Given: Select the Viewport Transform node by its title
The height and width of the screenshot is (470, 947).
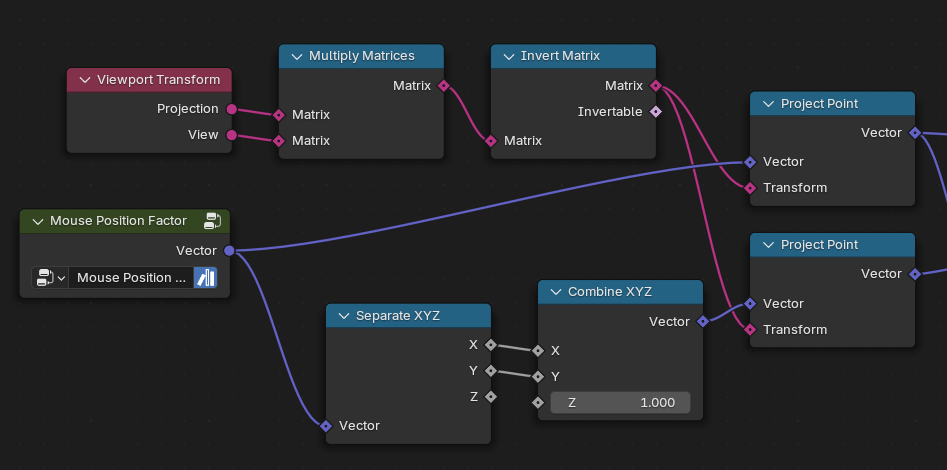Looking at the screenshot, I should point(158,80).
